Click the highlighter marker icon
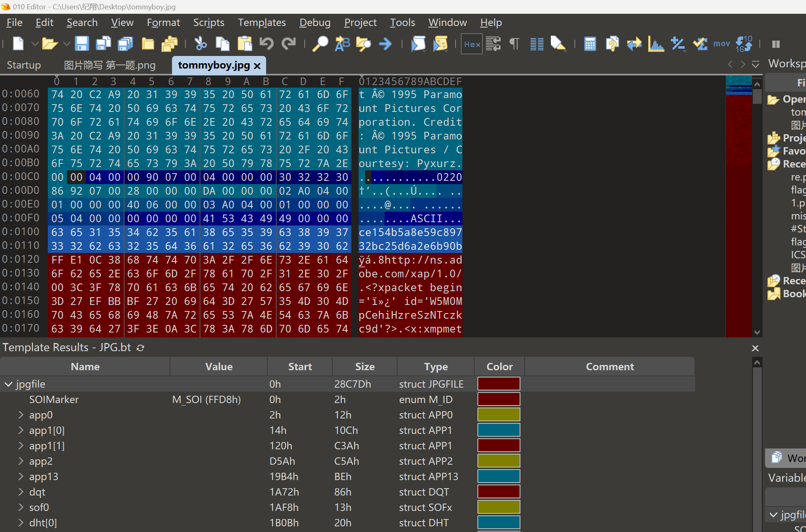Viewport: 806px width, 532px height. (x=558, y=43)
